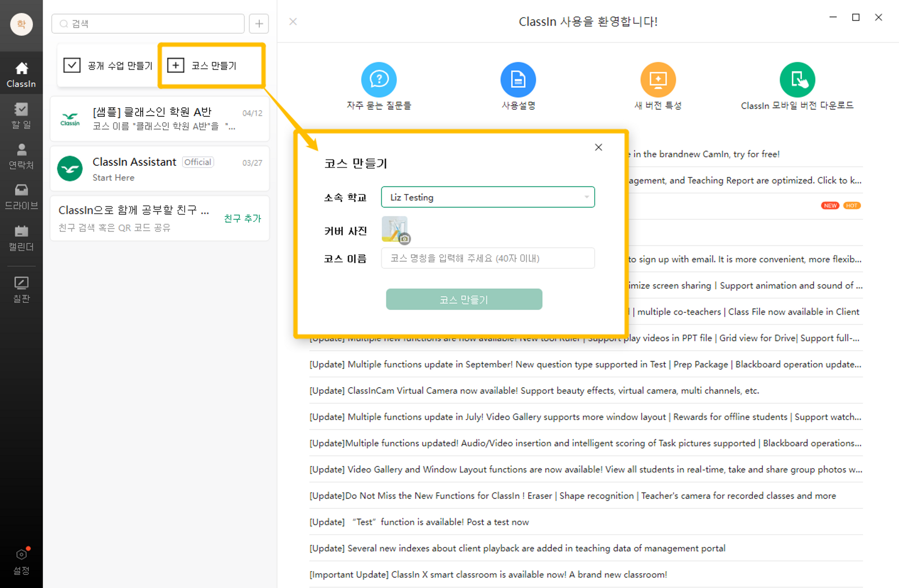Open the "Test" function is available notice
899x588 pixels.
coord(586,522)
